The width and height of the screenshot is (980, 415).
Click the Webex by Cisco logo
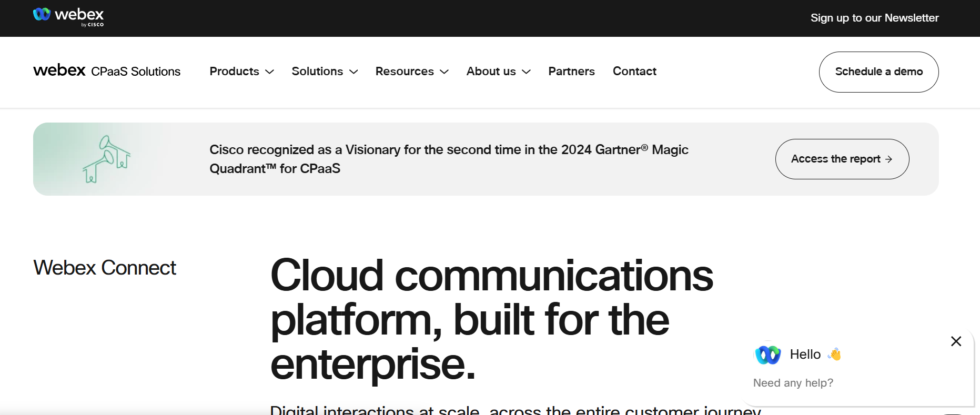click(x=68, y=17)
